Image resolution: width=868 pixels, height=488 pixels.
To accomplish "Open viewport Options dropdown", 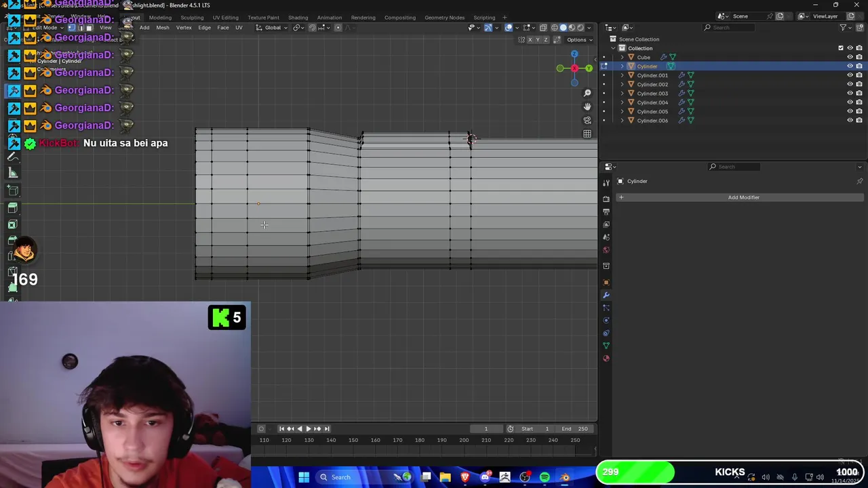I will 579,40.
